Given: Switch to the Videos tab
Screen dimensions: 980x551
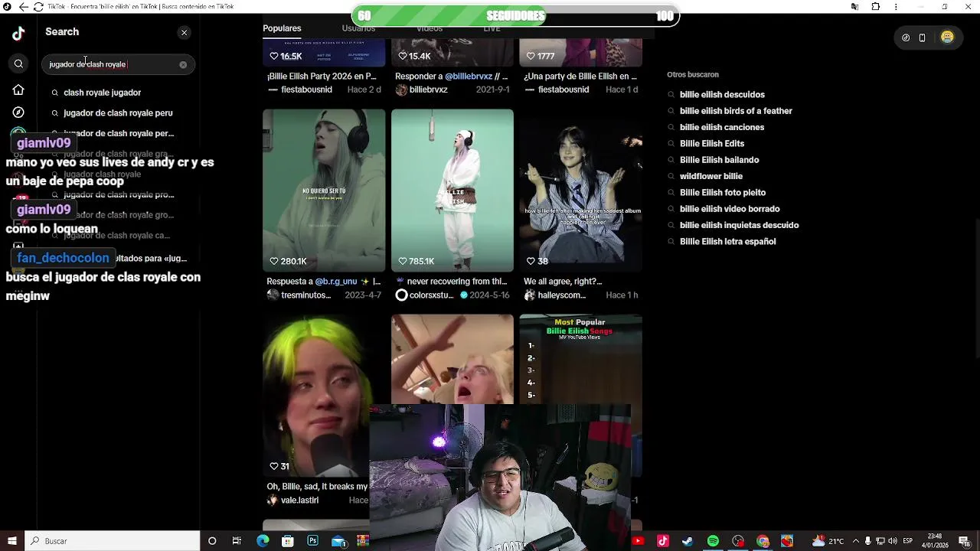Looking at the screenshot, I should (x=430, y=28).
